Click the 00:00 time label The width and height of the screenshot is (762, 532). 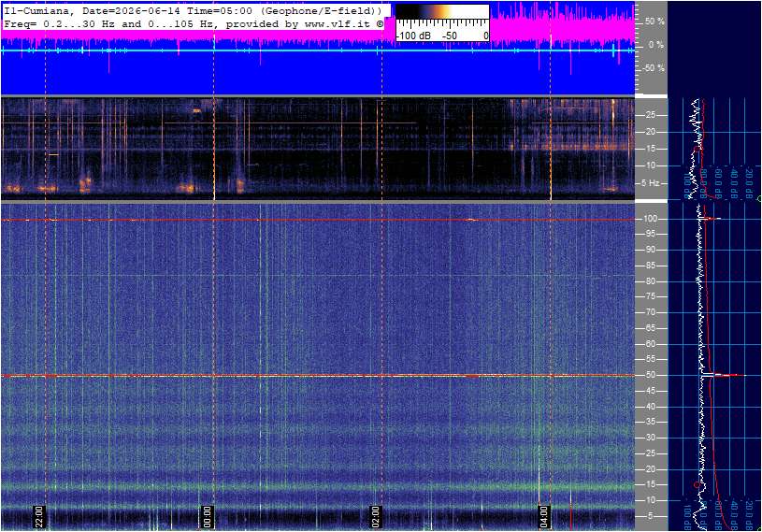point(207,516)
